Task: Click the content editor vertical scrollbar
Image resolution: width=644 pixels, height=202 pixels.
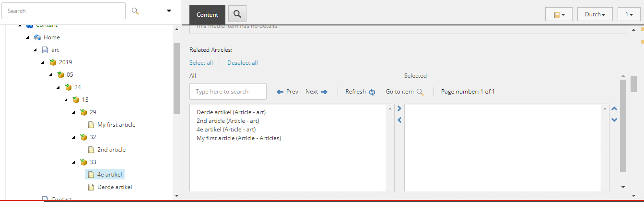Action: pyautogui.click(x=633, y=83)
